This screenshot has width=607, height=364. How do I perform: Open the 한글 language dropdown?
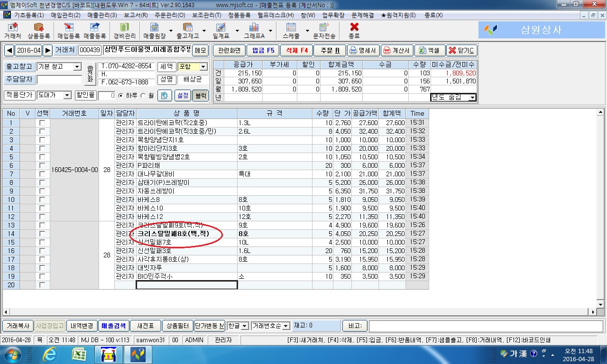click(245, 326)
